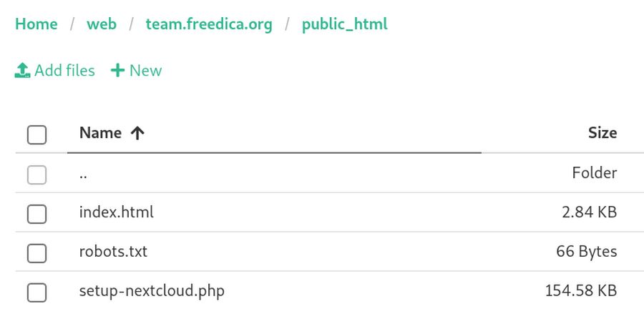The height and width of the screenshot is (314, 644).
Task: Sort files by Size column
Action: pos(602,133)
